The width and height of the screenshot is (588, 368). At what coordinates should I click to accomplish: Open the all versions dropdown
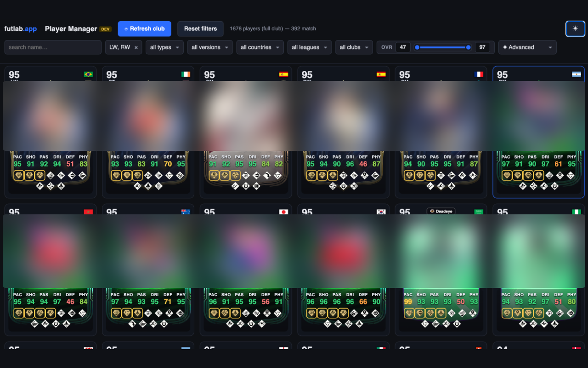(x=210, y=47)
